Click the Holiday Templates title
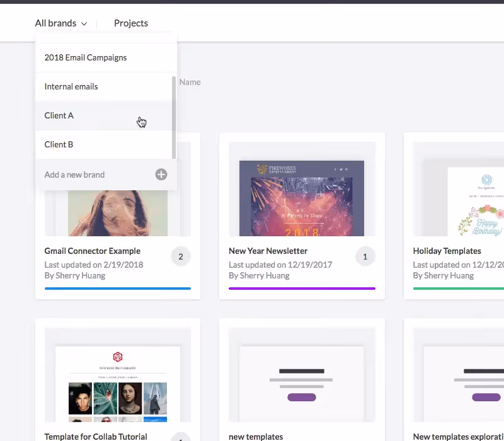 tap(447, 251)
